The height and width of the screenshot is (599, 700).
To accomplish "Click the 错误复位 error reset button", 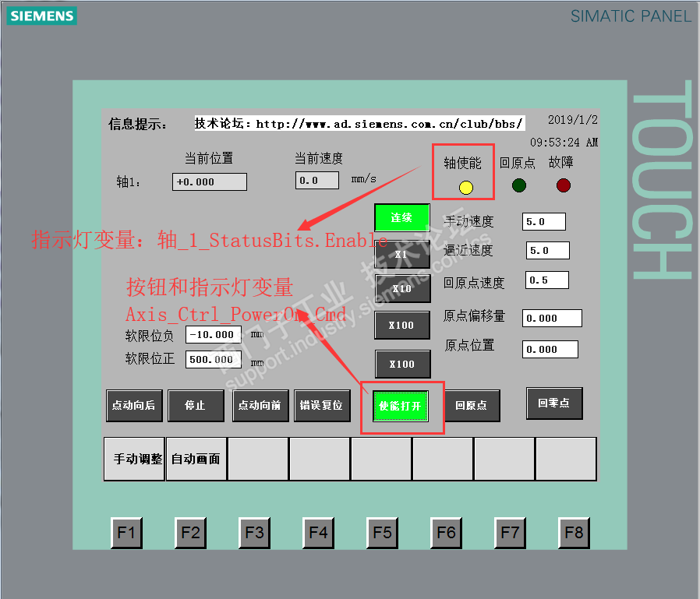I will tap(322, 405).
